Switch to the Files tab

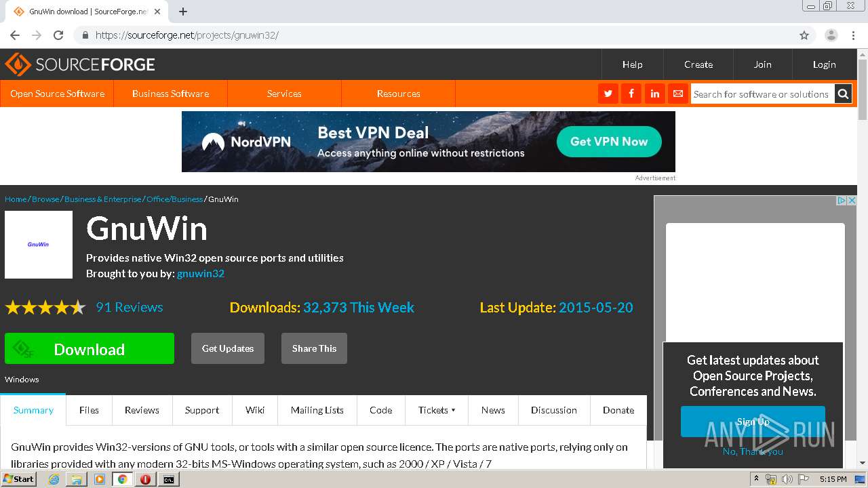tap(89, 410)
